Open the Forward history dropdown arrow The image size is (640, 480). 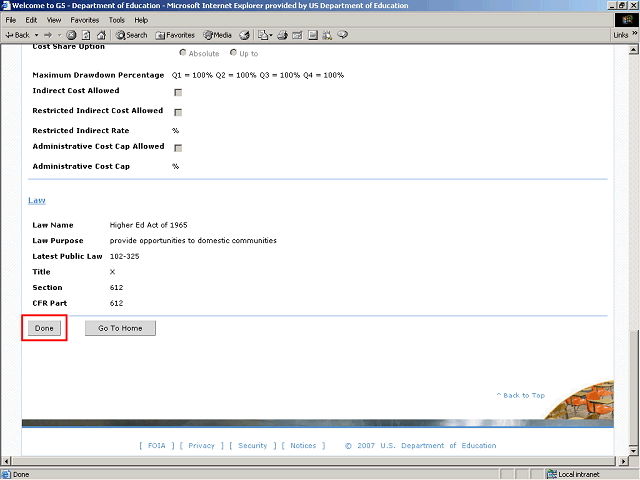pyautogui.click(x=59, y=35)
